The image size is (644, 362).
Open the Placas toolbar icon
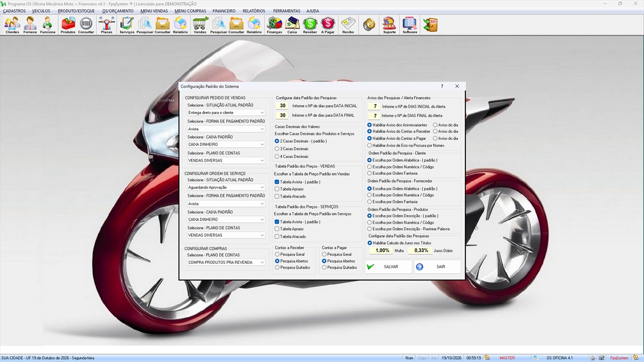point(107,25)
